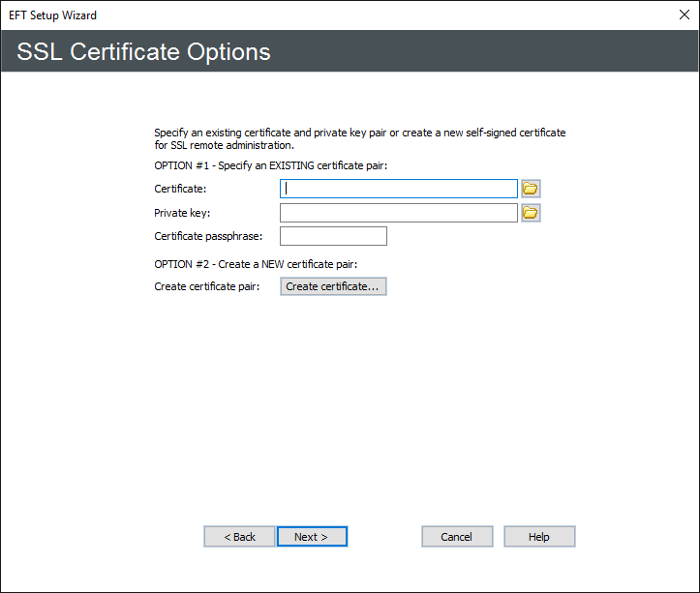
Task: Click the 'Private key:' label text
Action: click(x=182, y=213)
